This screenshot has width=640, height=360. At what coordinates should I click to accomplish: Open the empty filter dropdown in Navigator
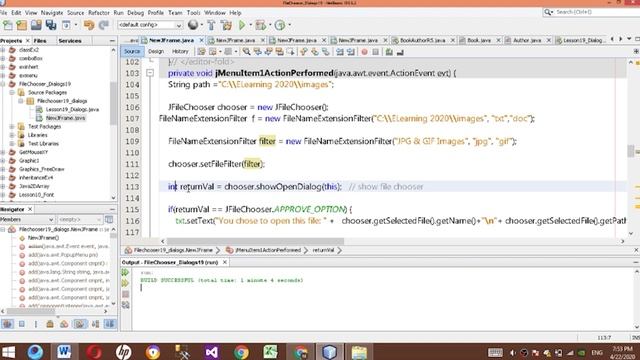[x=79, y=220]
